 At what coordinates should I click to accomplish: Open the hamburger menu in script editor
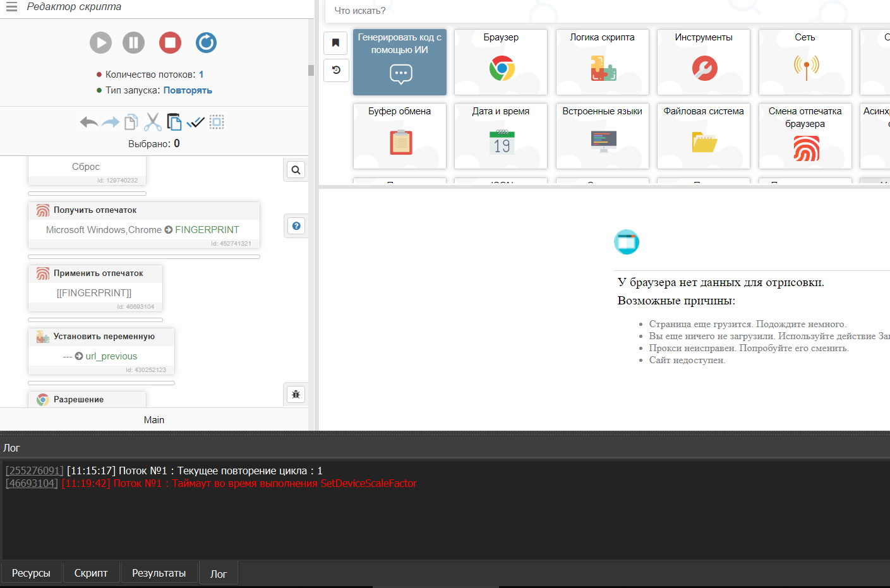(x=11, y=7)
